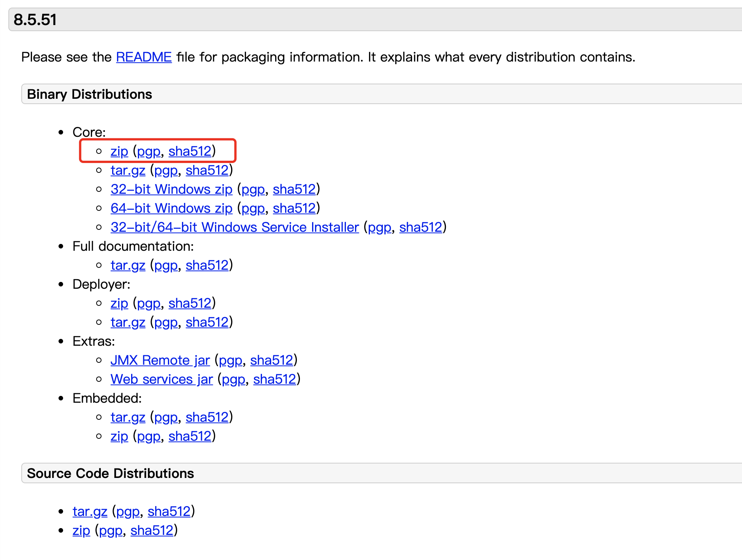Click the 32-bit Windows zip link
742x560 pixels.
pyautogui.click(x=171, y=189)
